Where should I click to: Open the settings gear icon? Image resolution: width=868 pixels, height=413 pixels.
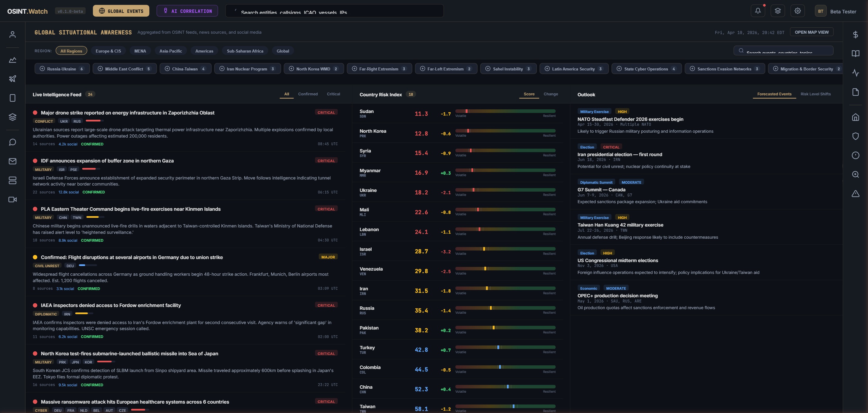click(x=797, y=10)
